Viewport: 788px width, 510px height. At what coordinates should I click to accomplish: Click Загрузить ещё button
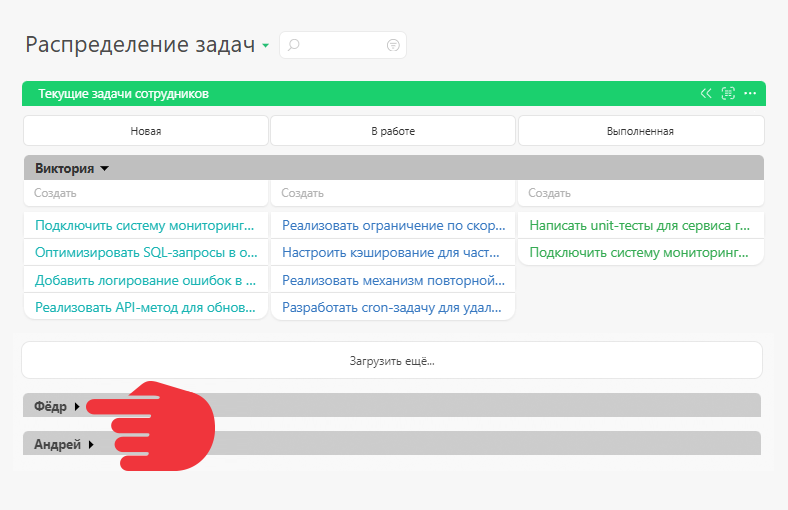point(392,361)
